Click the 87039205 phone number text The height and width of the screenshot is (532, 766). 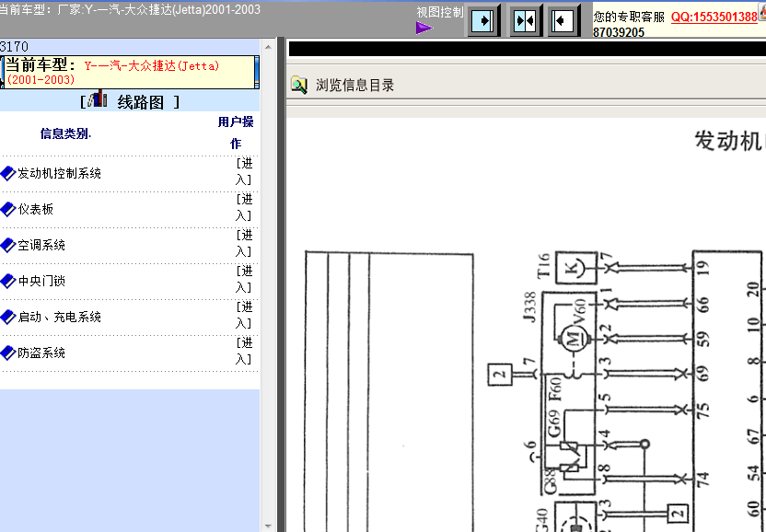pos(619,33)
